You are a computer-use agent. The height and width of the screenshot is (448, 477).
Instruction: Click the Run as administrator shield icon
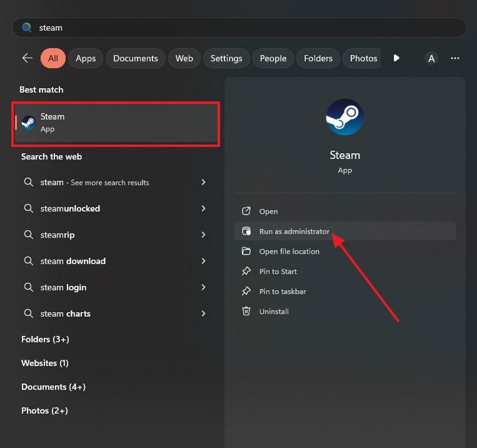pos(246,231)
